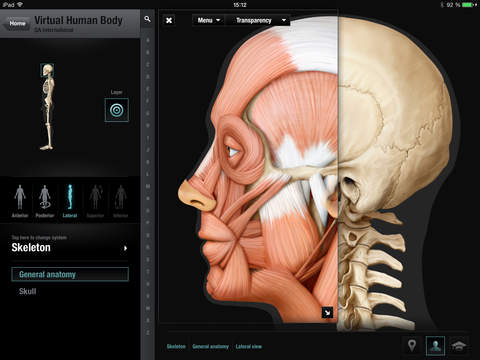The image size is (480, 360).
Task: Switch to Posterior body view
Action: [x=45, y=201]
